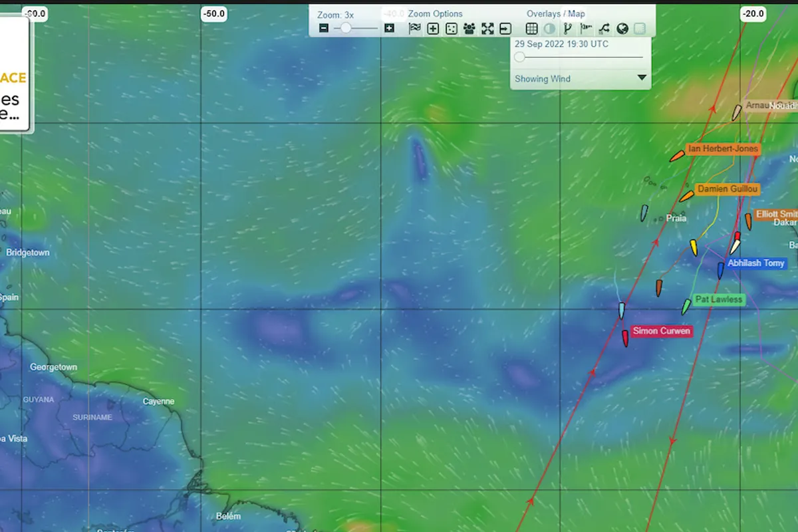Click the boxed plus zoom option icon

click(x=433, y=29)
